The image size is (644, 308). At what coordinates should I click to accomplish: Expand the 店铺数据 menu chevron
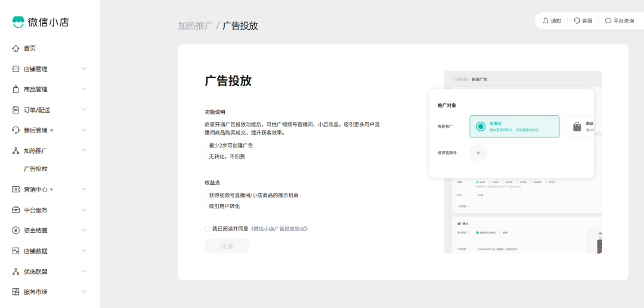click(x=84, y=251)
